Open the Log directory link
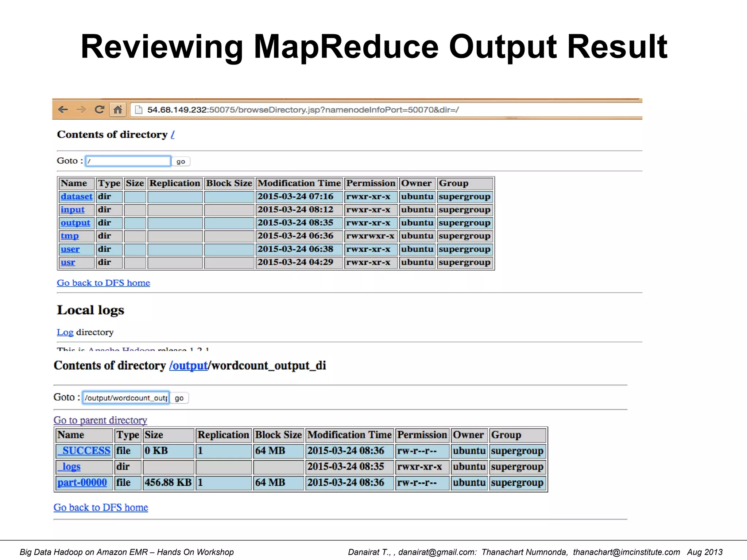Viewport: 747px width, 560px height. [65, 332]
